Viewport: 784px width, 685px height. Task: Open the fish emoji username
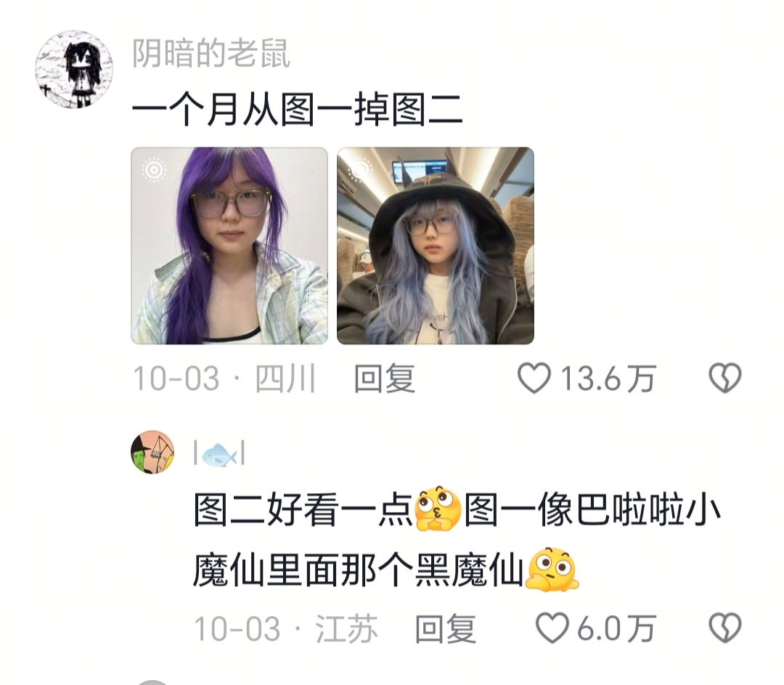pyautogui.click(x=219, y=454)
